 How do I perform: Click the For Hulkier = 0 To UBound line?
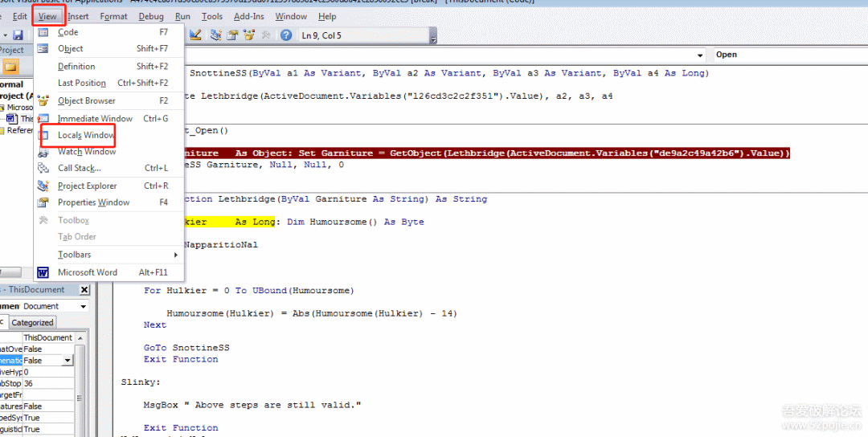pyautogui.click(x=248, y=291)
